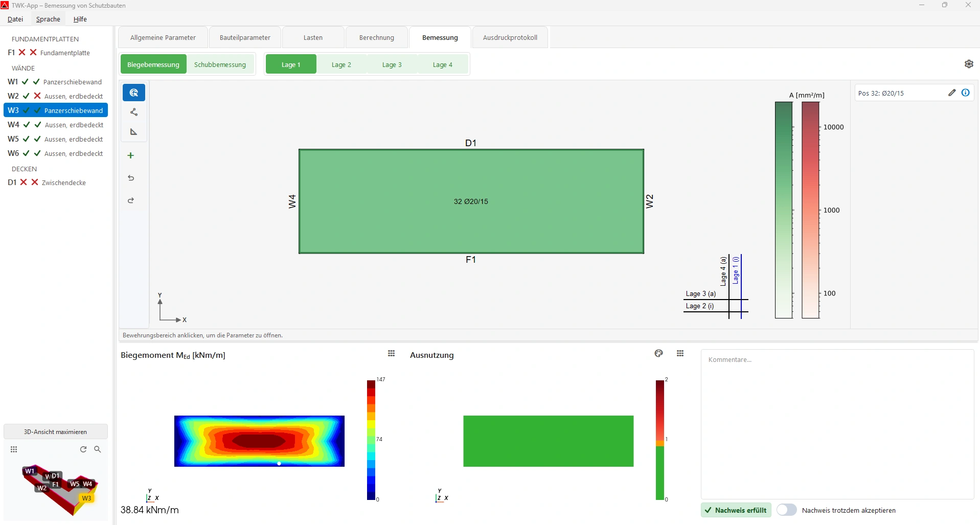
Task: Open Biegemoment plot options grid icon
Action: pyautogui.click(x=392, y=353)
